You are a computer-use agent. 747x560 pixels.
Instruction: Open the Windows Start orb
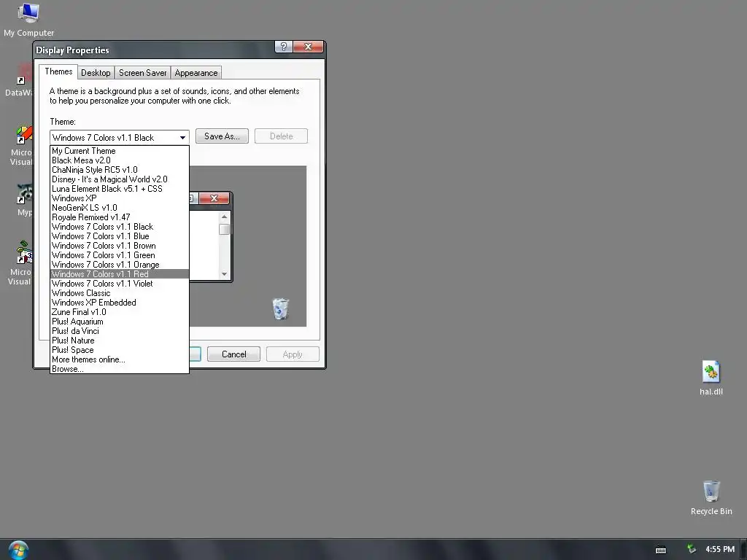pos(18,550)
